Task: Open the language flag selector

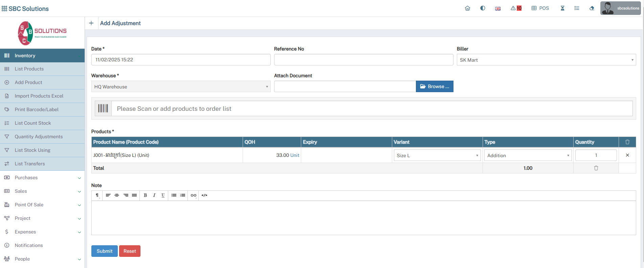Action: (498, 8)
